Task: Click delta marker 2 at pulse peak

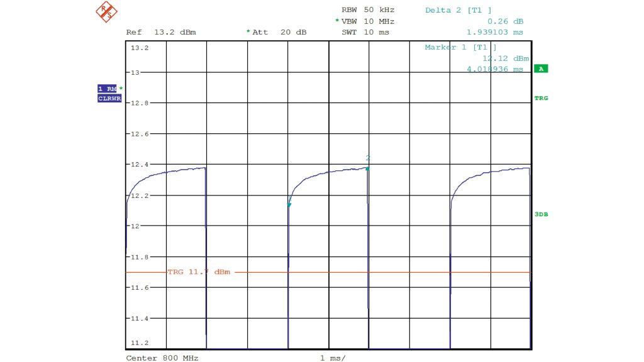Action: 368,168
